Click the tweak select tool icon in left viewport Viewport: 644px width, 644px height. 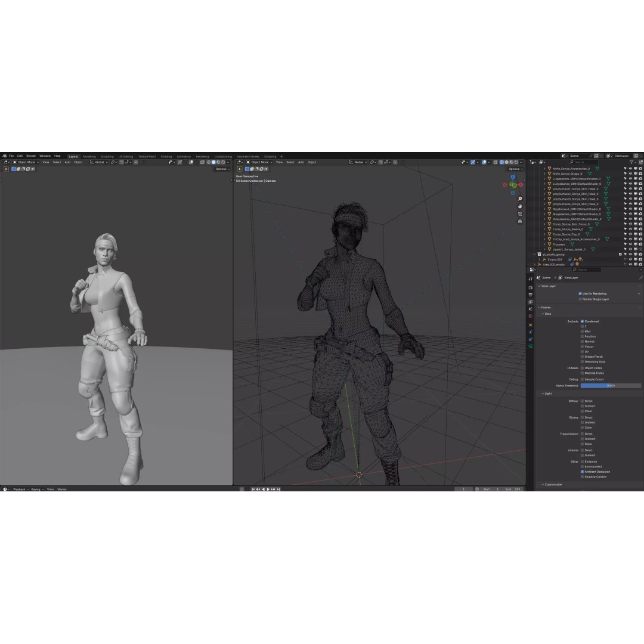pos(6,169)
